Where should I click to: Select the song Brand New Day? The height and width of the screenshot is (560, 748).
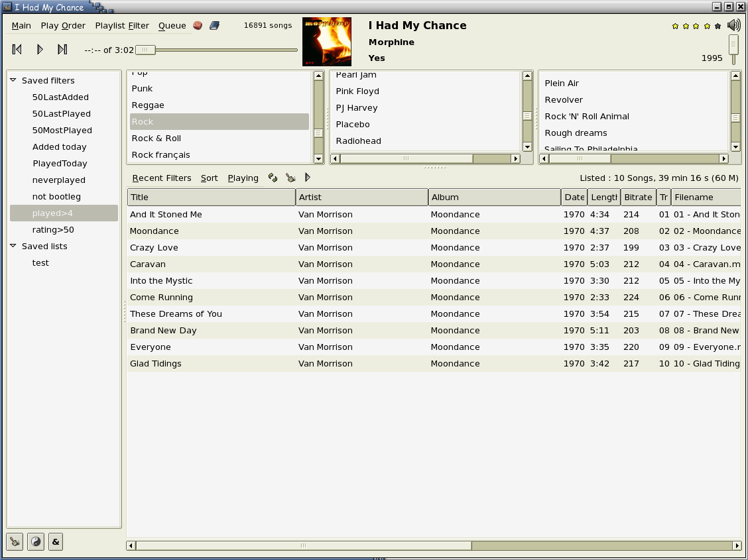click(x=434, y=330)
